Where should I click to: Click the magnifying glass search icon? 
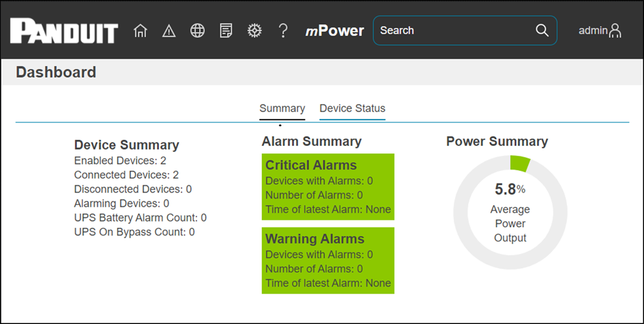[542, 31]
